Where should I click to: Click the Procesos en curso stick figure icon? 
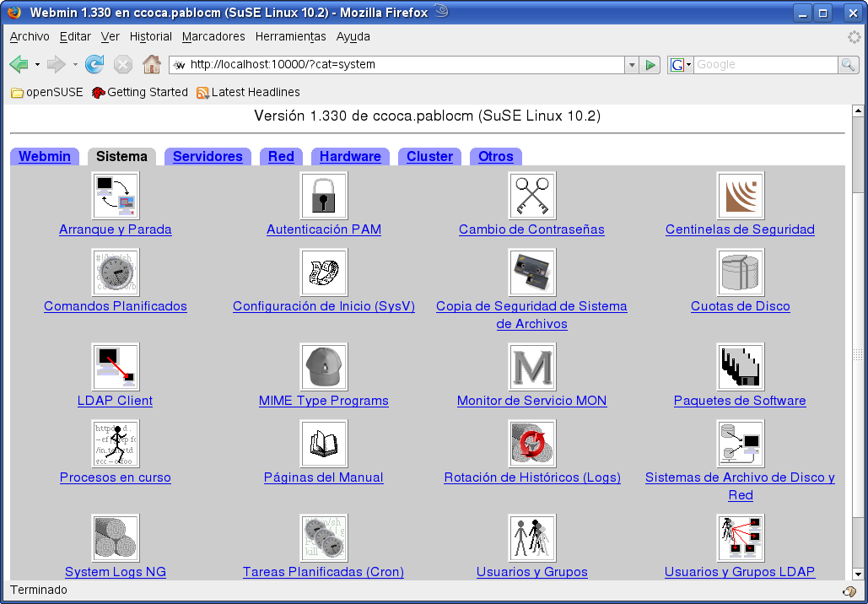coord(116,444)
